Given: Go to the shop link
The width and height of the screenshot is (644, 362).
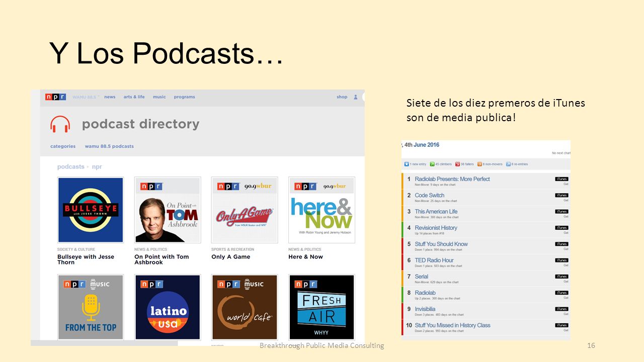Looking at the screenshot, I should click(x=342, y=97).
